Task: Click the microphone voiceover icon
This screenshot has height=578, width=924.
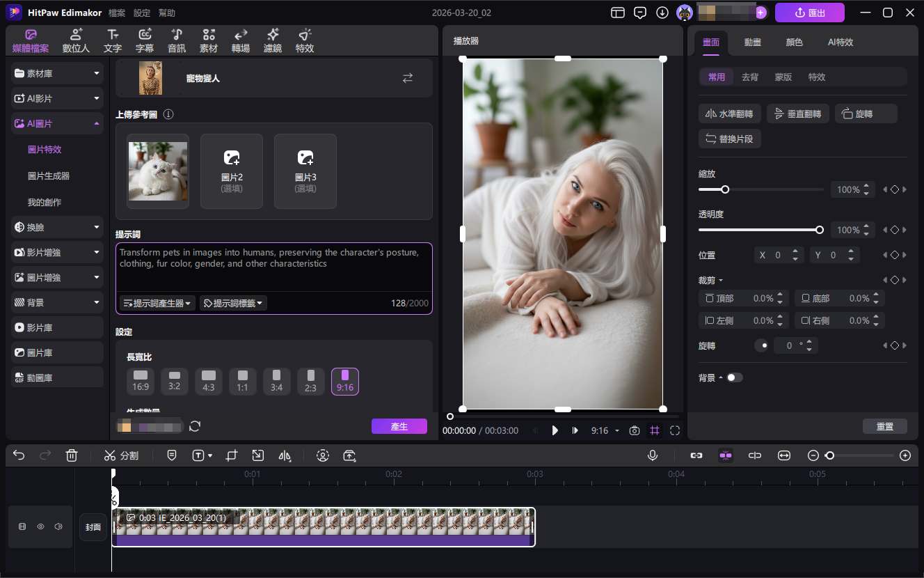Action: [x=653, y=455]
